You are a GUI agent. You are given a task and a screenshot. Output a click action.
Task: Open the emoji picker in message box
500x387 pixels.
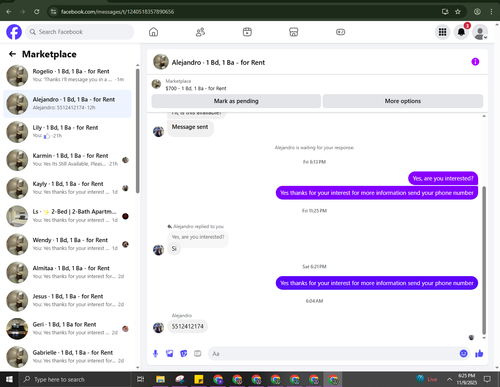(463, 353)
